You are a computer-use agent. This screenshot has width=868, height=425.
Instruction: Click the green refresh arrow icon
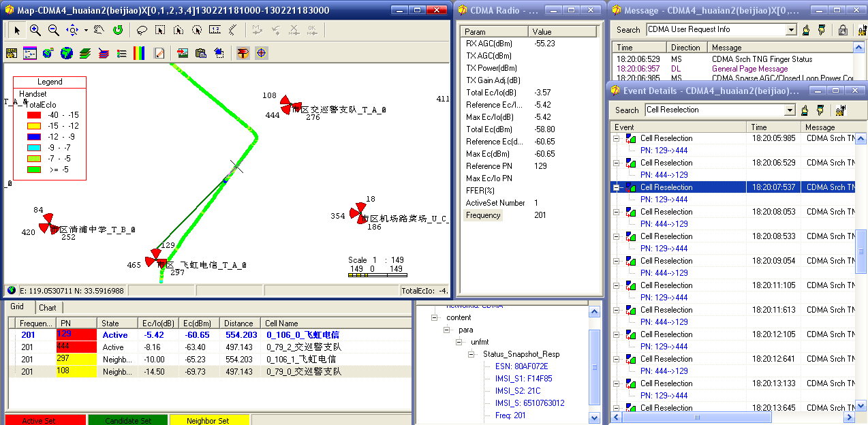pyautogui.click(x=117, y=30)
